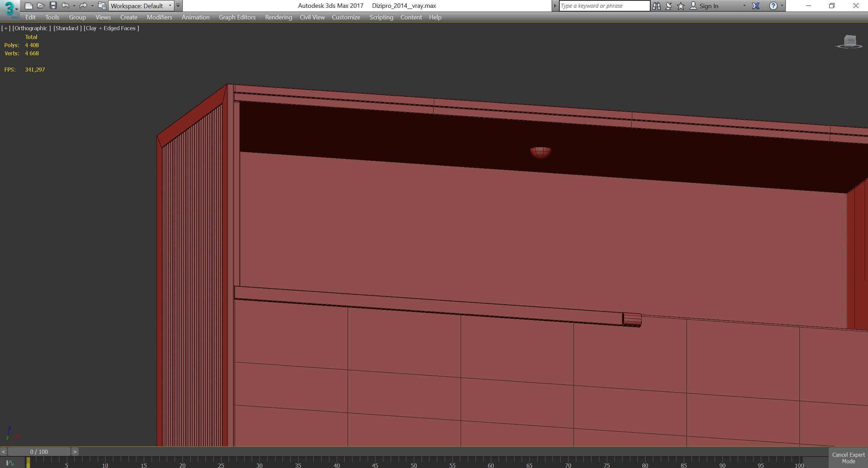Expand the Workspace: Default dropdown
The width and height of the screenshot is (868, 468).
[170, 6]
